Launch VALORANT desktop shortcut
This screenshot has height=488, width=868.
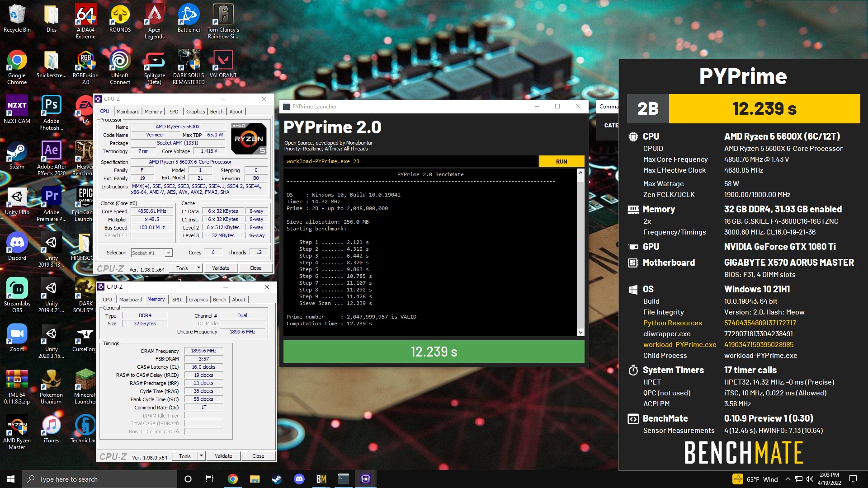pos(223,65)
